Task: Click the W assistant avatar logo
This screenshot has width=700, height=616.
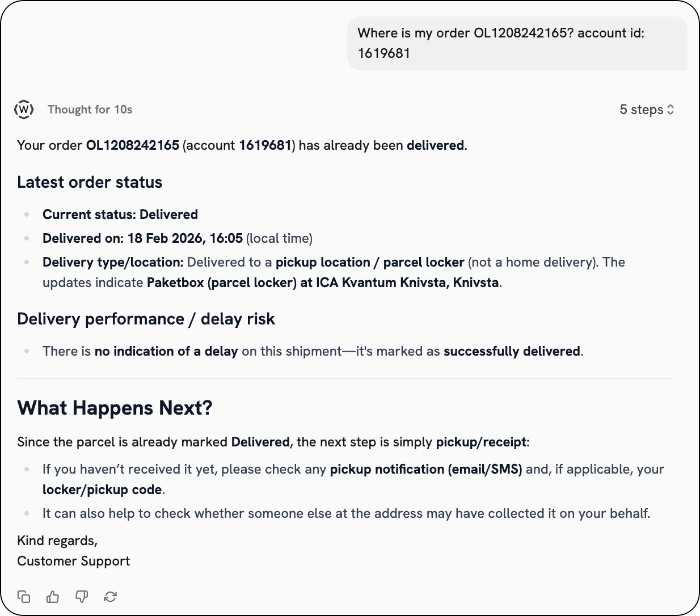Action: [x=24, y=109]
